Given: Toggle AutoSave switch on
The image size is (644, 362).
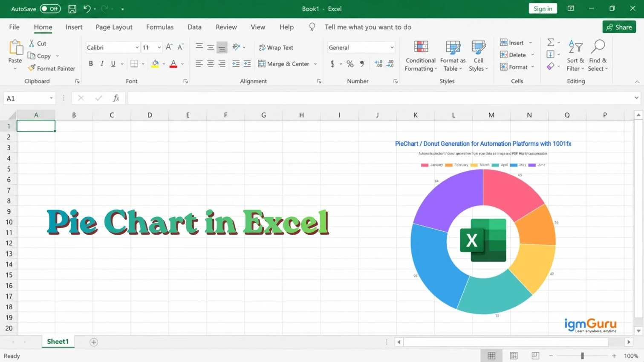Looking at the screenshot, I should pyautogui.click(x=50, y=9).
